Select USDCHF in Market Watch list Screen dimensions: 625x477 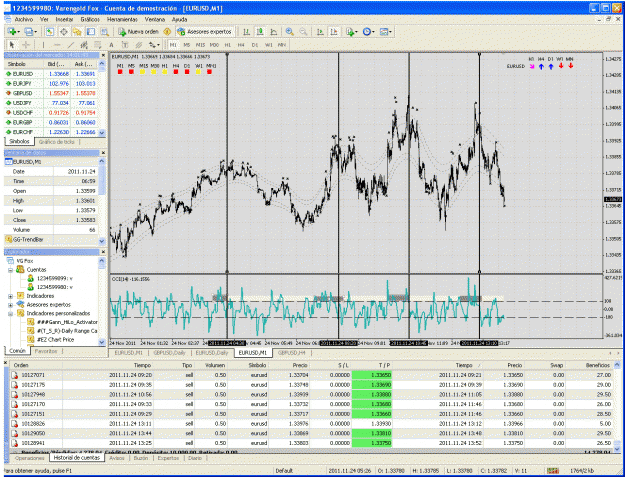click(x=51, y=113)
